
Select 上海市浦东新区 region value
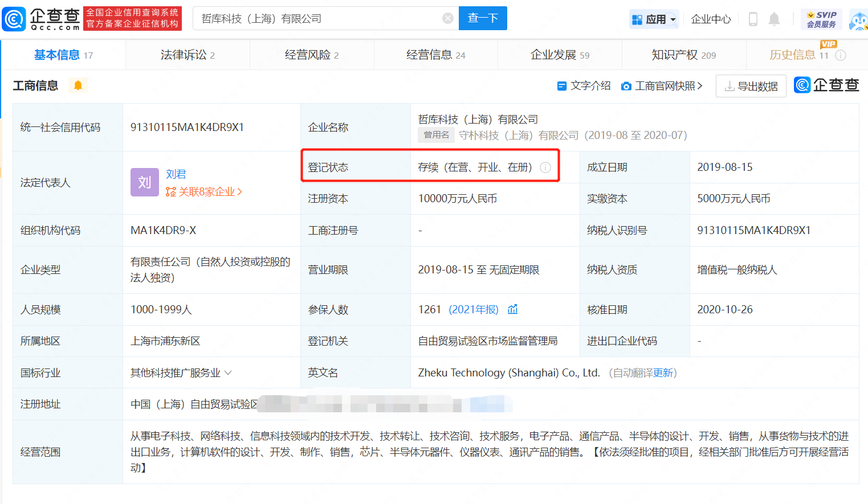click(165, 341)
